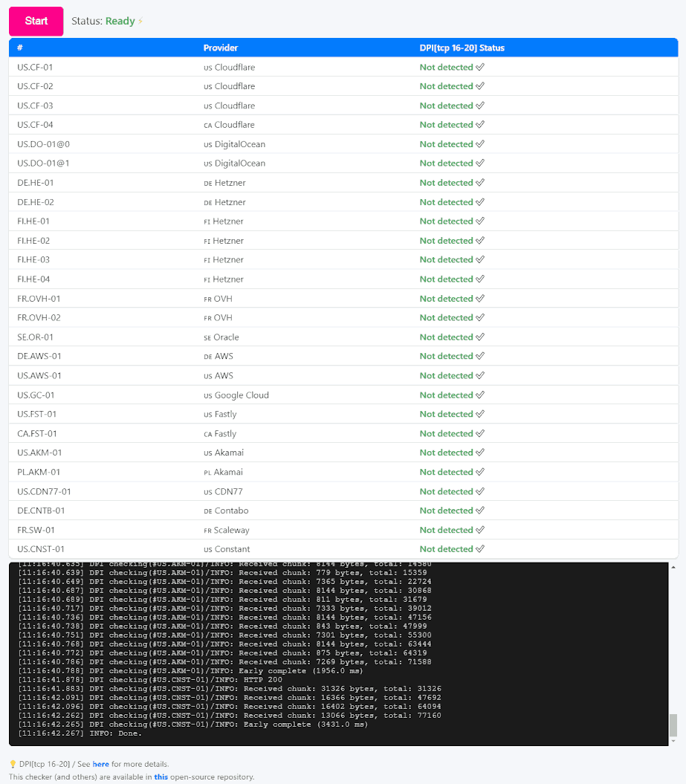The width and height of the screenshot is (686, 784).
Task: Open the 'this' open-source repository link
Action: pos(161,777)
